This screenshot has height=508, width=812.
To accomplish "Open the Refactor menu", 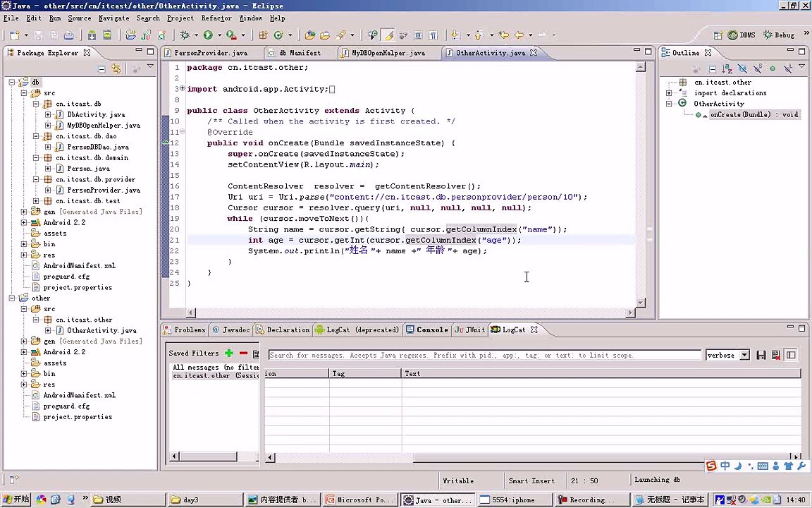I will [x=216, y=18].
